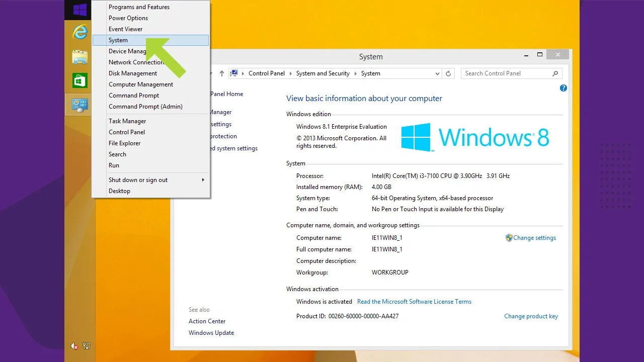Launch Internet Explorer from taskbar

pos(79,32)
